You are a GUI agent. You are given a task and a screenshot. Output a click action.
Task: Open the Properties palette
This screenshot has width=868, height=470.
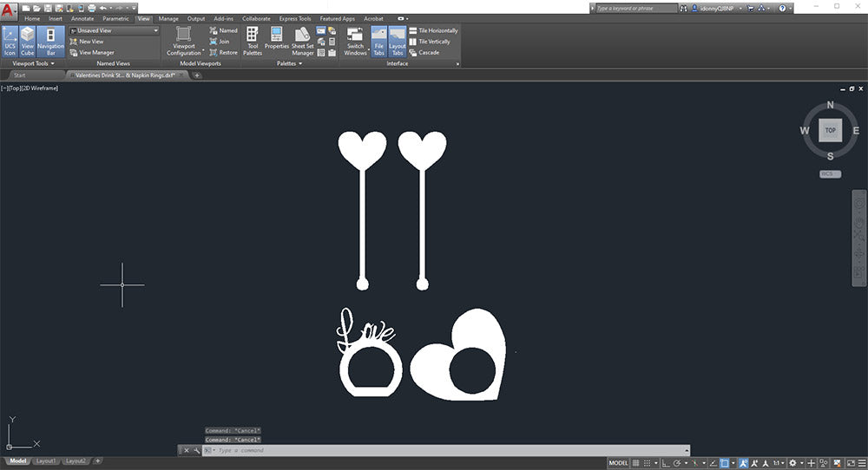click(277, 40)
